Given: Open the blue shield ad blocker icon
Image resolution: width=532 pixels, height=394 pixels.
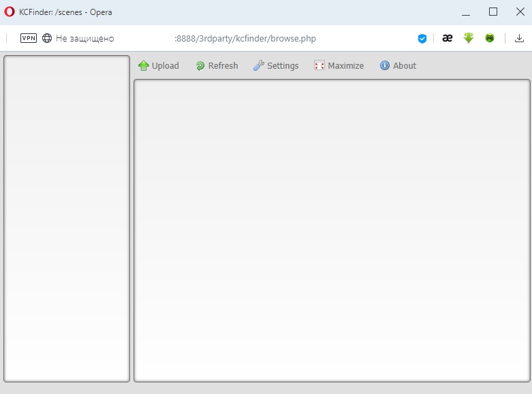Looking at the screenshot, I should click(x=422, y=38).
